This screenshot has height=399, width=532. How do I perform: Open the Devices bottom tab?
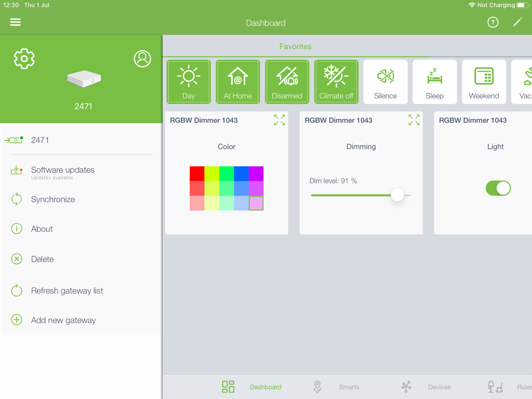coord(426,387)
